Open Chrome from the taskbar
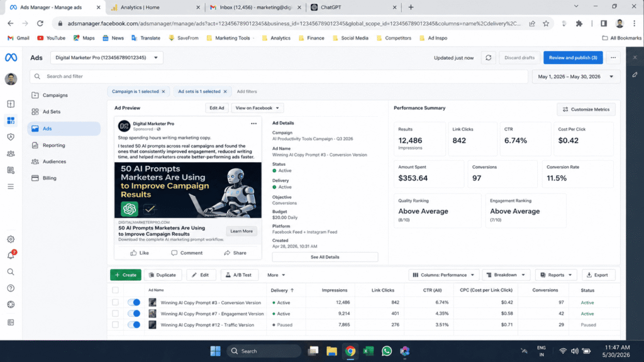 point(350,351)
